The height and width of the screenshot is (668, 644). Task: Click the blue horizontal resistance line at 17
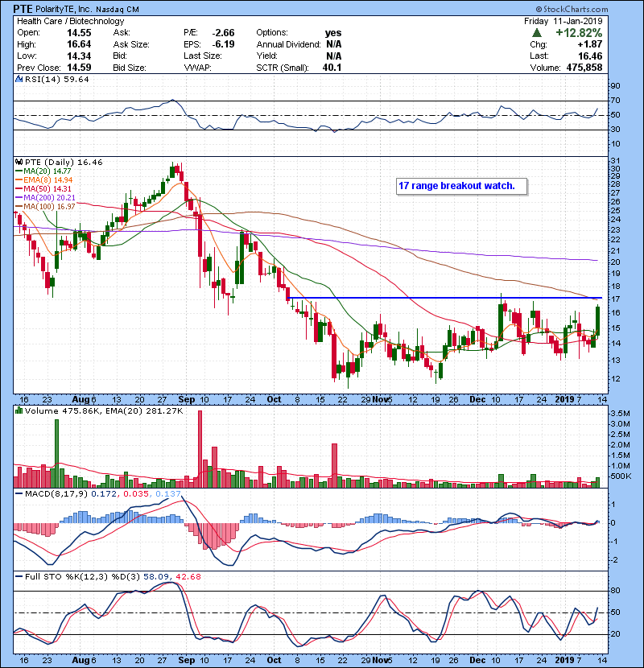pos(445,298)
